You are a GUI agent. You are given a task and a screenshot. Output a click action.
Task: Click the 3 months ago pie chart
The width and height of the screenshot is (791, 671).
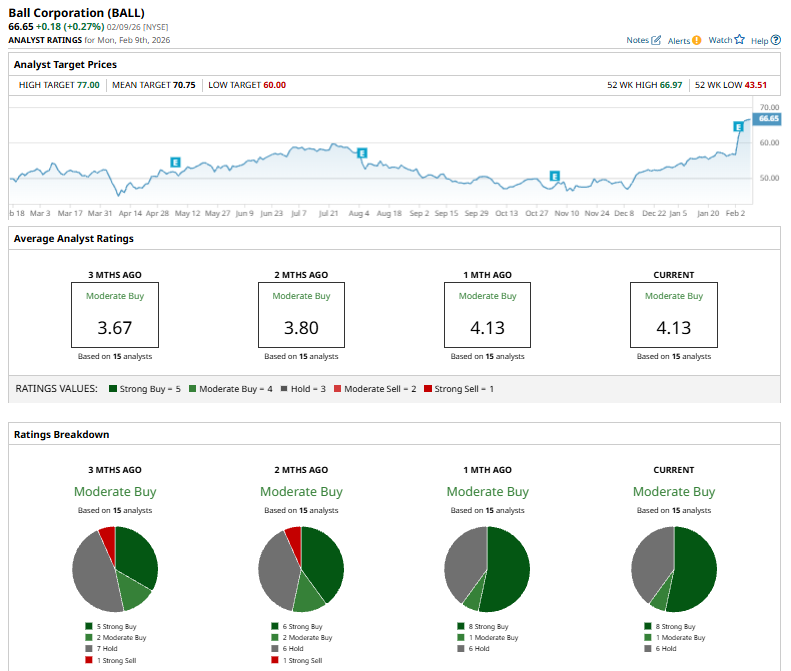(x=115, y=569)
